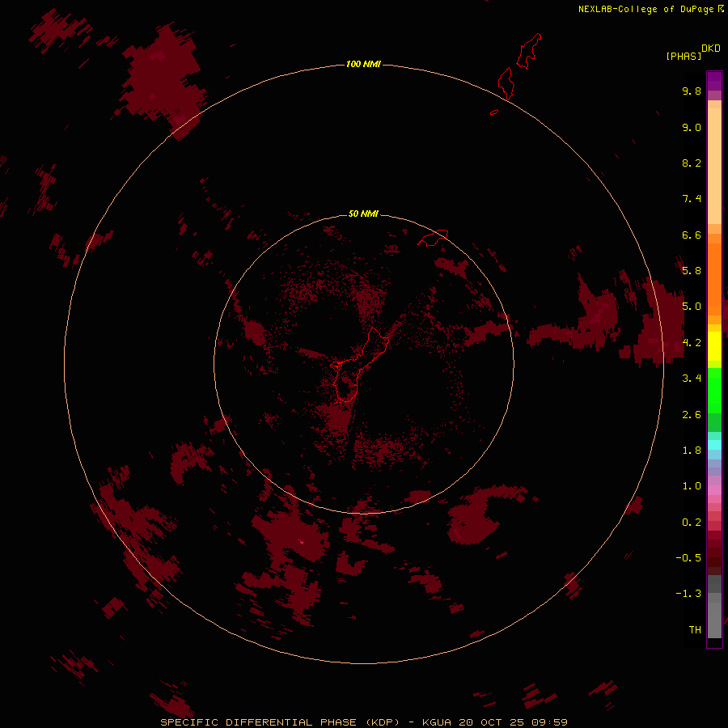
Task: Click the 2.6 scale value
Action: (x=692, y=415)
